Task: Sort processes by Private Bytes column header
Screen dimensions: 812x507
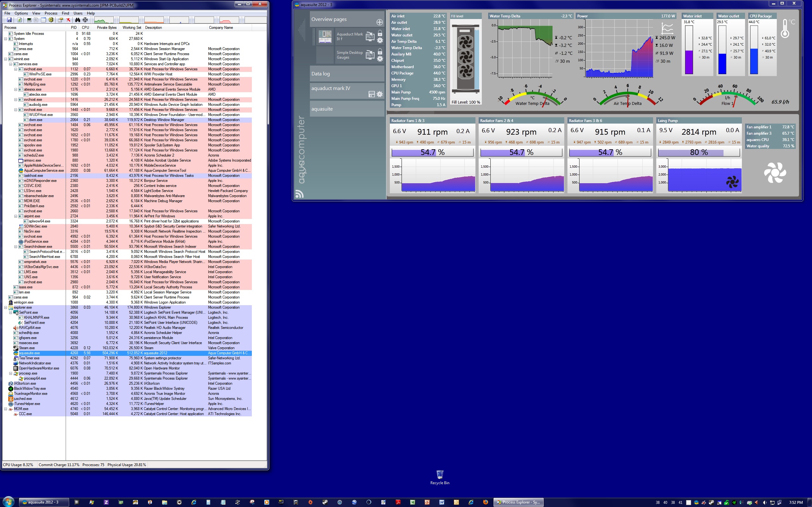Action: (106, 28)
